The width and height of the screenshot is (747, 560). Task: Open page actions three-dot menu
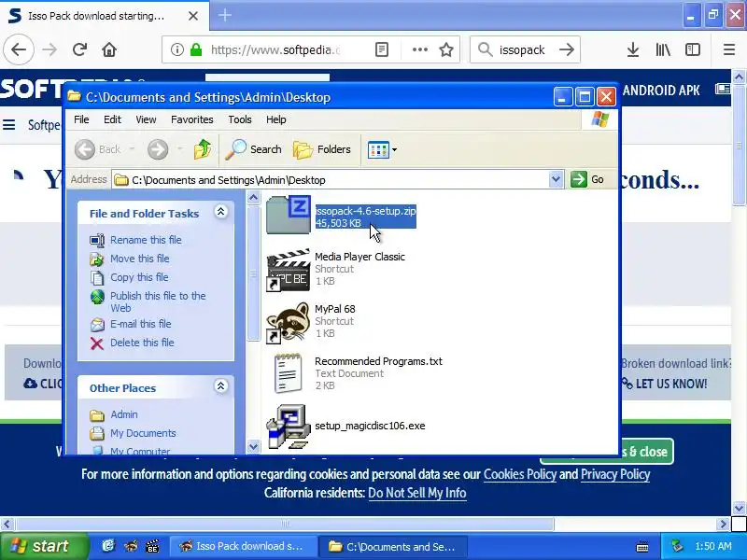pyautogui.click(x=419, y=49)
